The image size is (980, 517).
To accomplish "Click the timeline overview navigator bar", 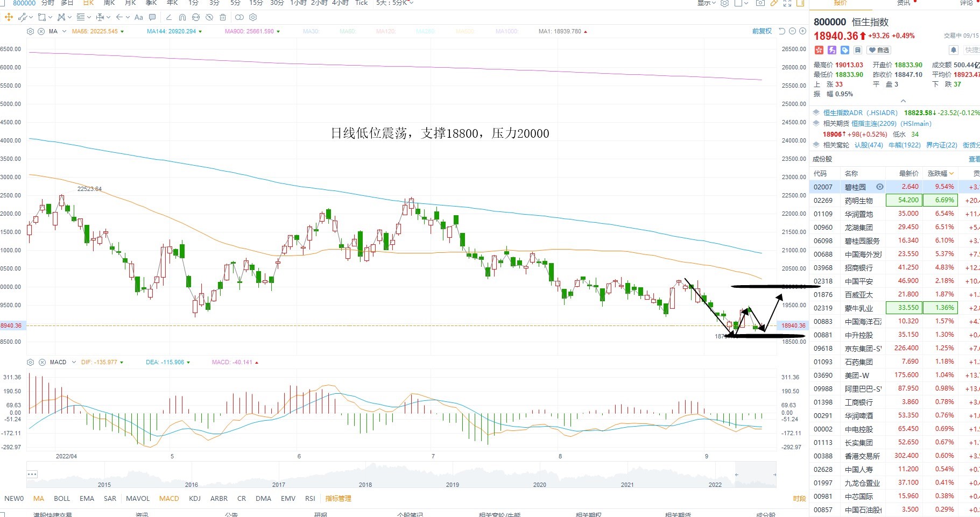I will (x=401, y=474).
